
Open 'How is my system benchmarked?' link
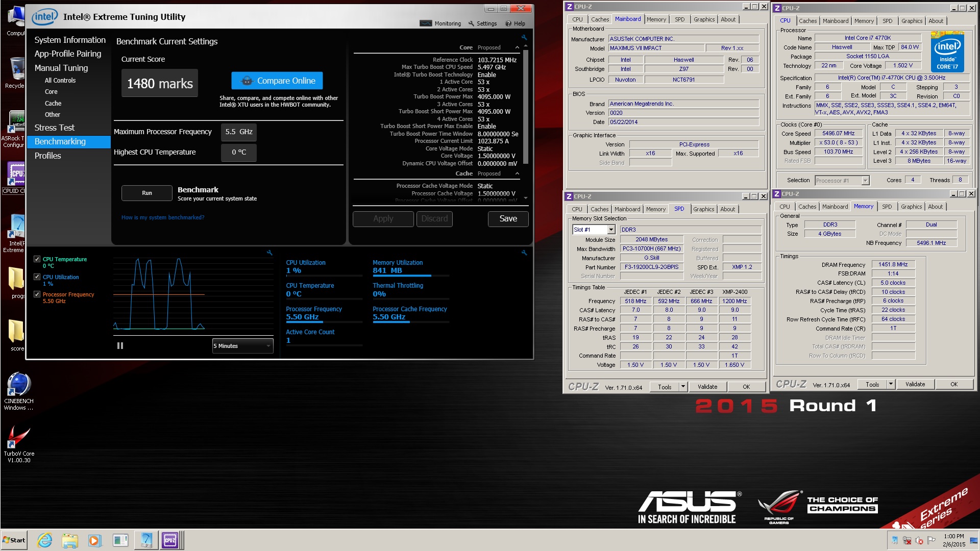pos(163,217)
